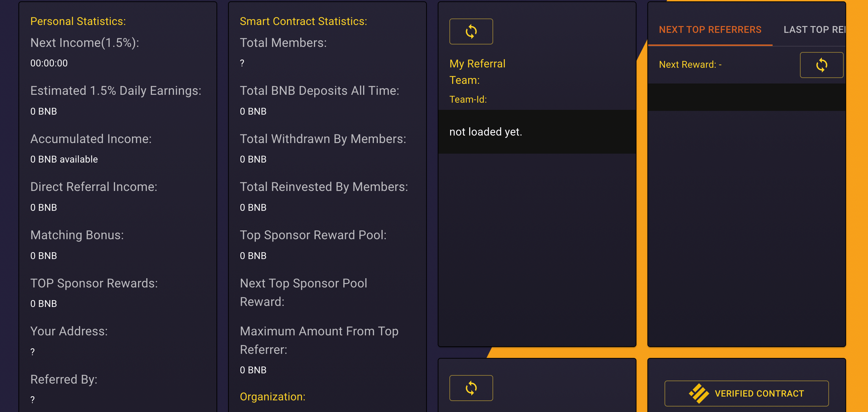Image resolution: width=868 pixels, height=412 pixels.
Task: Click refresh icon beside Next Reward
Action: (821, 65)
